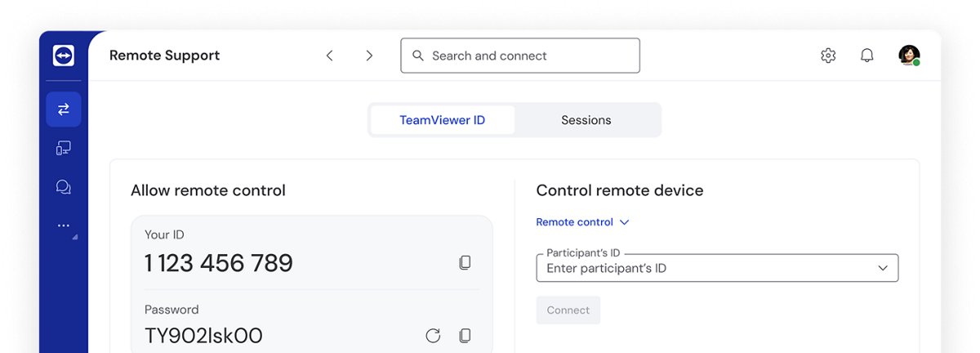
Task: Click the Remote Support title
Action: point(165,56)
